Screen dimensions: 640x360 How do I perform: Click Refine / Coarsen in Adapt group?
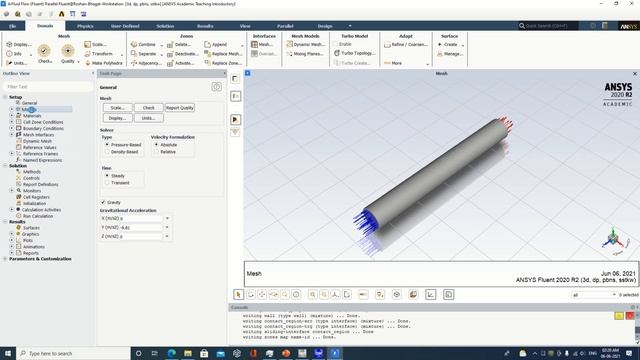point(406,44)
